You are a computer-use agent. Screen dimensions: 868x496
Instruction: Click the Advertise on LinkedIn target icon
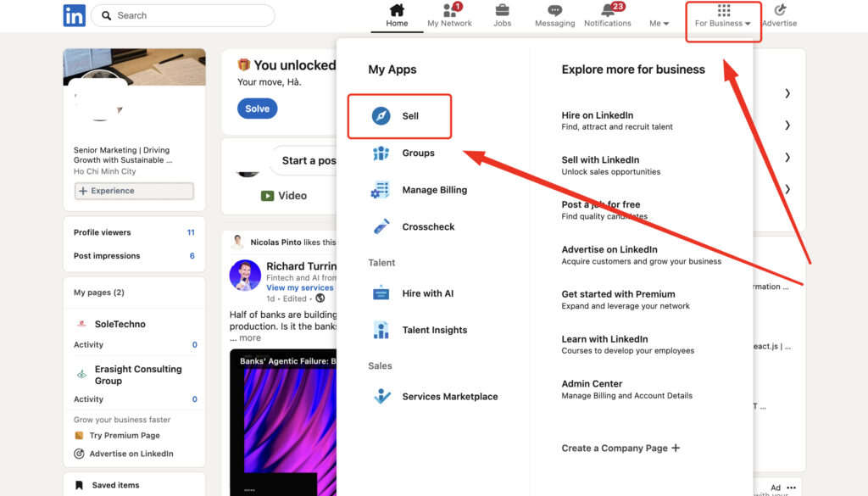click(x=79, y=454)
